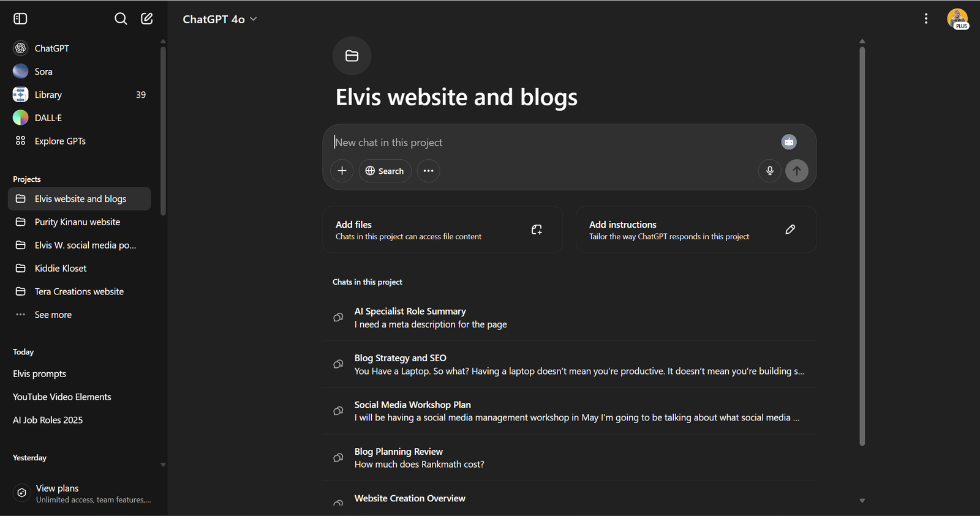
Task: Click the chat icon beside AI Specialist Role Summary
Action: click(x=338, y=317)
